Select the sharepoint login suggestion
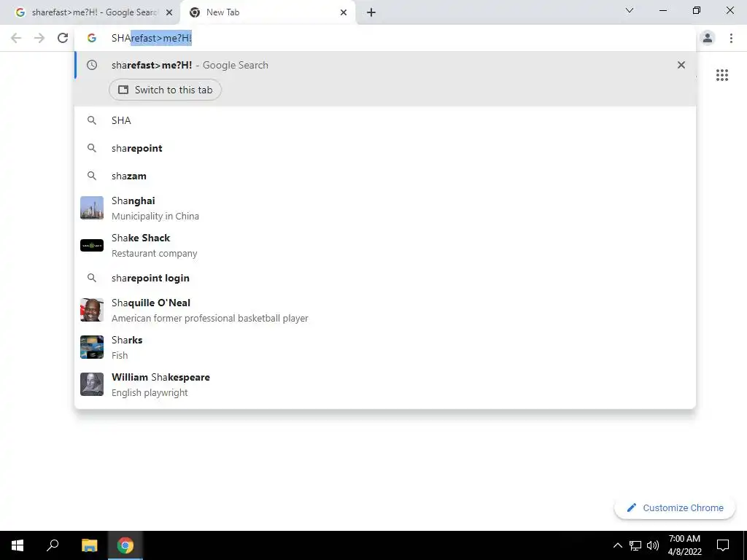The width and height of the screenshot is (747, 560). (385, 278)
